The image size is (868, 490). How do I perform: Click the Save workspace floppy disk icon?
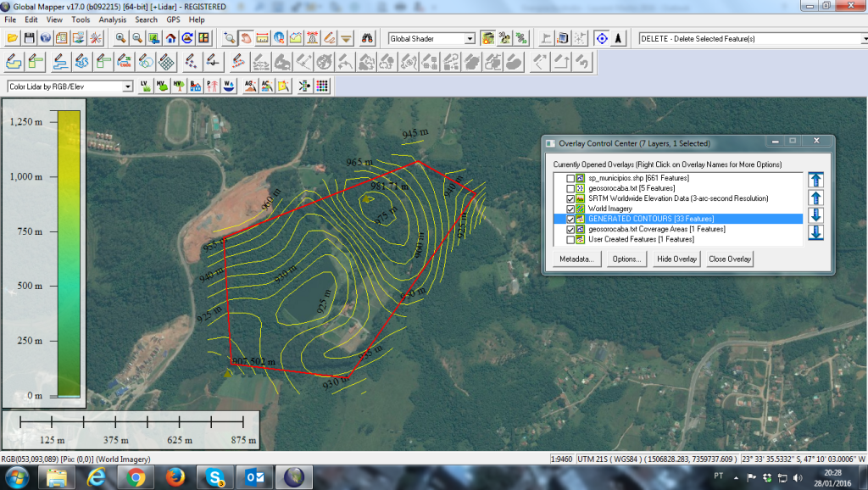(29, 38)
